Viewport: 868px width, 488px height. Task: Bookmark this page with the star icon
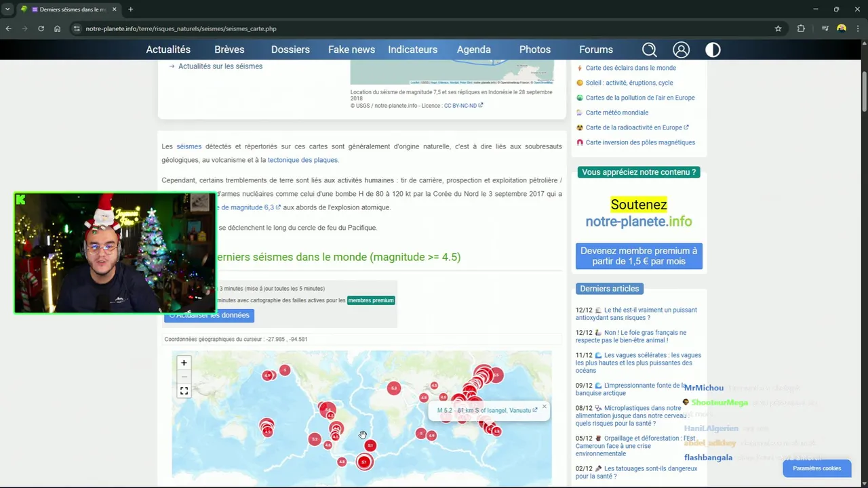[x=778, y=28]
